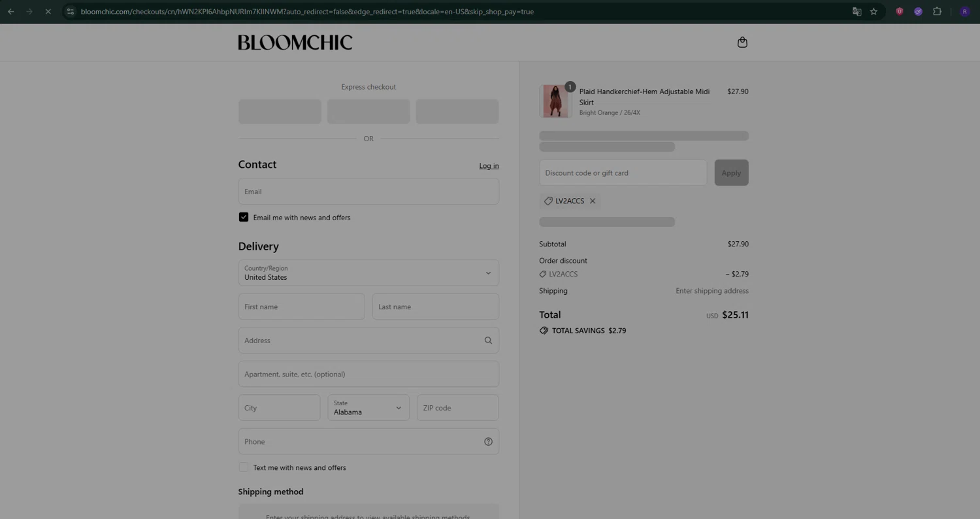This screenshot has width=980, height=519.
Task: Click the Enter shipping address text
Action: pyautogui.click(x=712, y=291)
